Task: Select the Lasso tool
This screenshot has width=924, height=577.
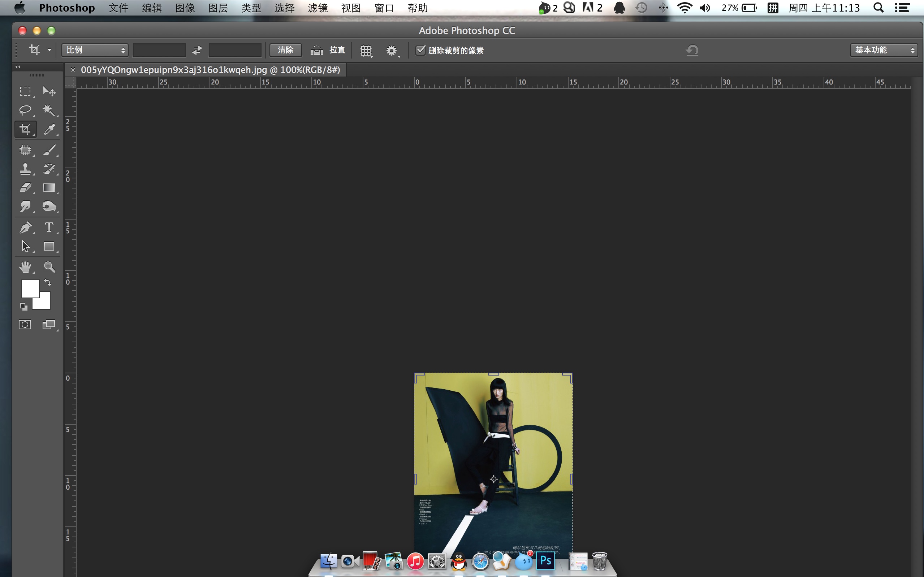Action: pos(25,110)
